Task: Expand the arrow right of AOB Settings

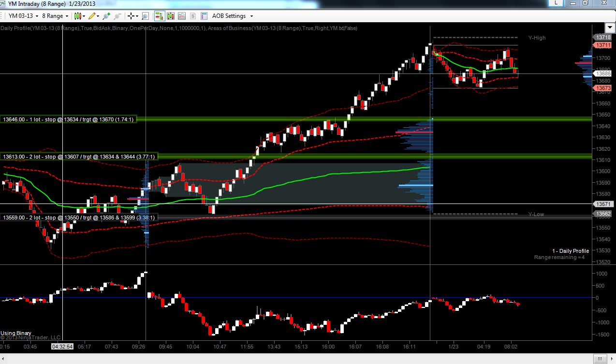Action: (x=251, y=16)
